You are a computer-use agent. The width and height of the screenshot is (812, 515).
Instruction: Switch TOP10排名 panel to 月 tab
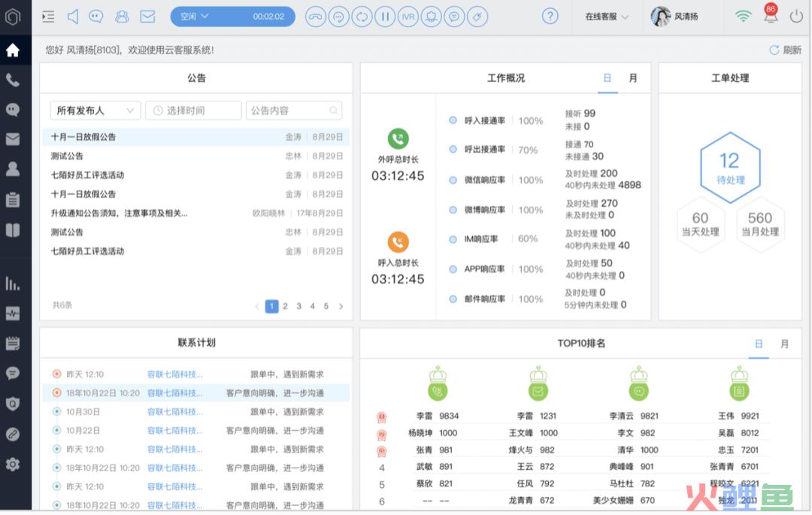(x=784, y=344)
